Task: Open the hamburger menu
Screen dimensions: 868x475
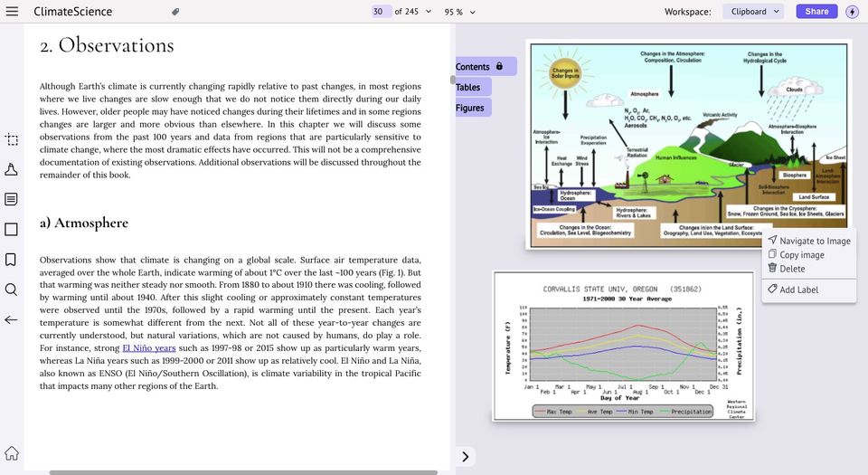Action: click(x=12, y=12)
